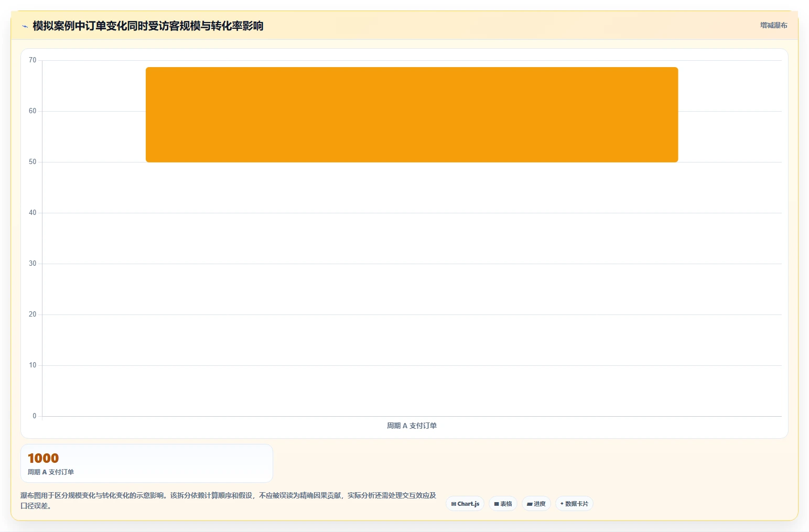Image resolution: width=809 pixels, height=532 pixels.
Task: Click the y-axis label 70
Action: pos(33,60)
